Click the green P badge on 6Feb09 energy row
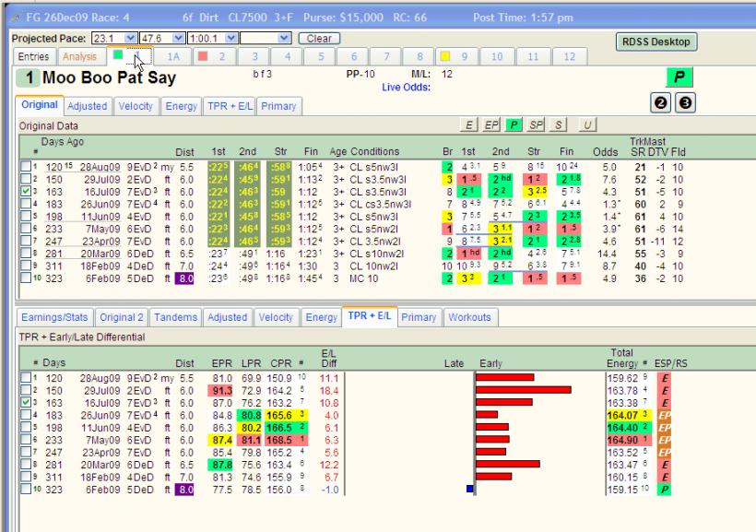This screenshot has width=756, height=532. coord(665,490)
